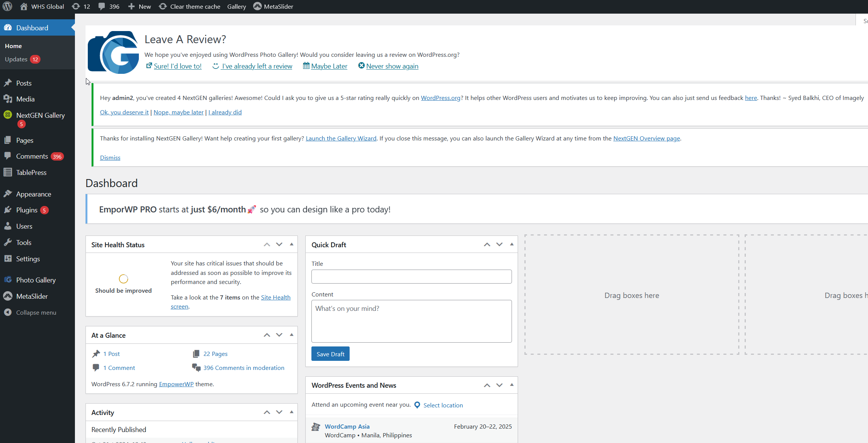This screenshot has width=868, height=443.
Task: Click the Save Draft button
Action: [330, 354]
